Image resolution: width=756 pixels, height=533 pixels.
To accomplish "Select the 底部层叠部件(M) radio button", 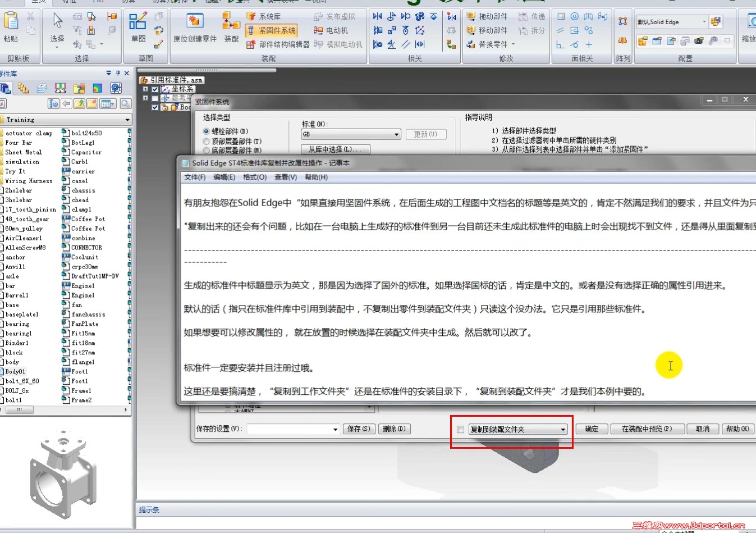I will point(206,151).
